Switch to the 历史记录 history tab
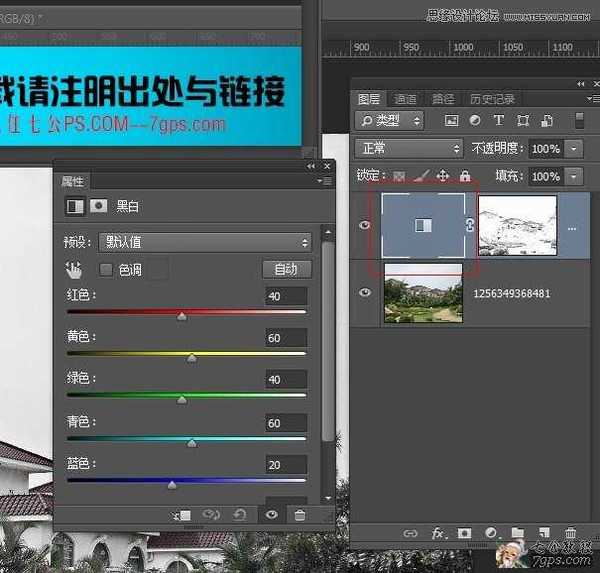 click(x=492, y=99)
